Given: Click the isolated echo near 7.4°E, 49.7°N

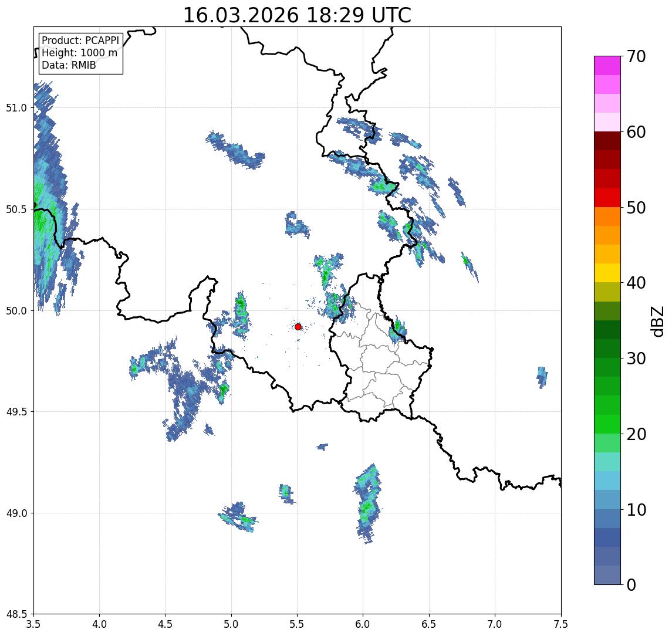Looking at the screenshot, I should tap(542, 378).
